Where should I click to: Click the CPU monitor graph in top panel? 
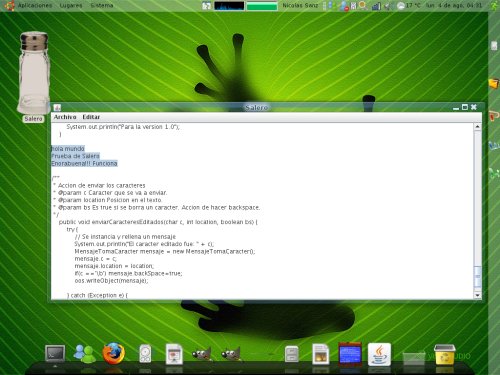(229, 6)
